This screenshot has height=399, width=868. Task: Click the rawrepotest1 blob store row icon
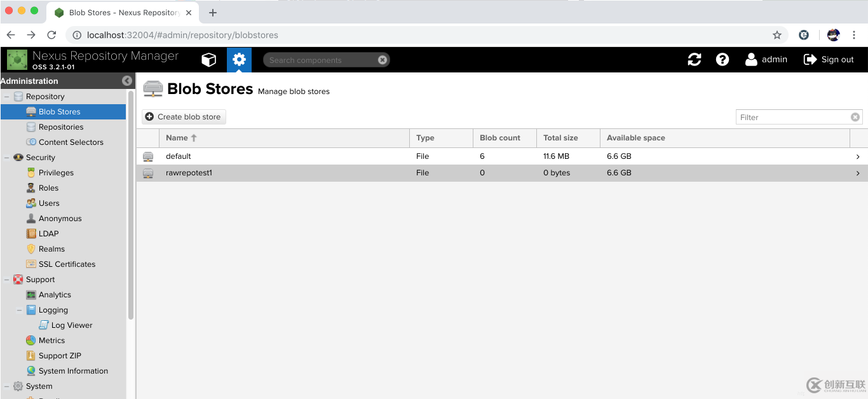coord(148,173)
